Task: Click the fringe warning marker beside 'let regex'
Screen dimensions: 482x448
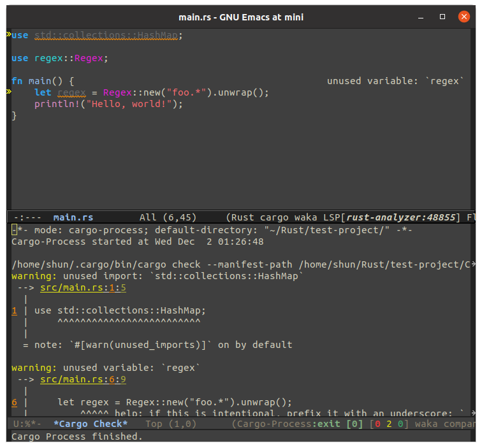Action: point(9,92)
